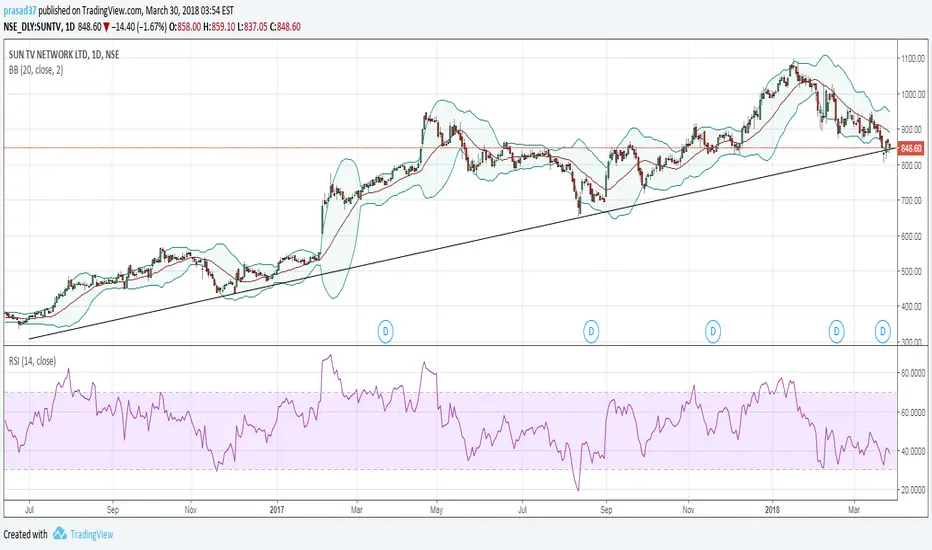
Task: Click the 600.00 price axis label
Action: [913, 236]
